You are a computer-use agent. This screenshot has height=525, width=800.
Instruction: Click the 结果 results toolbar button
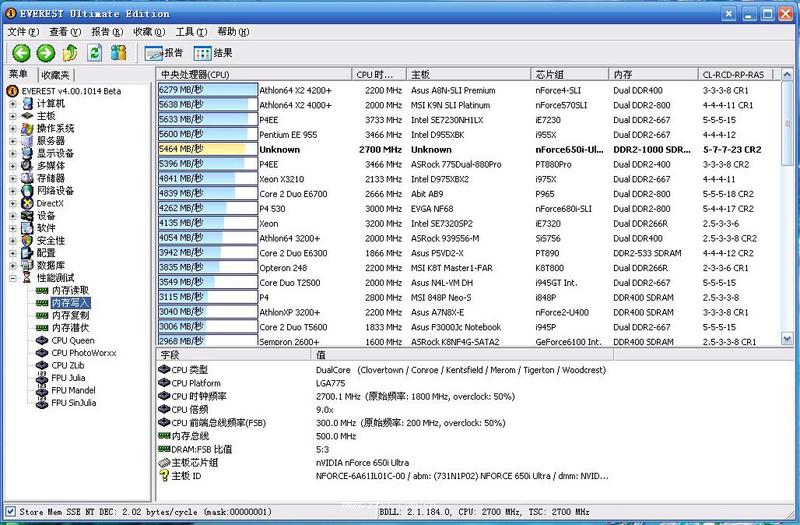[x=213, y=53]
